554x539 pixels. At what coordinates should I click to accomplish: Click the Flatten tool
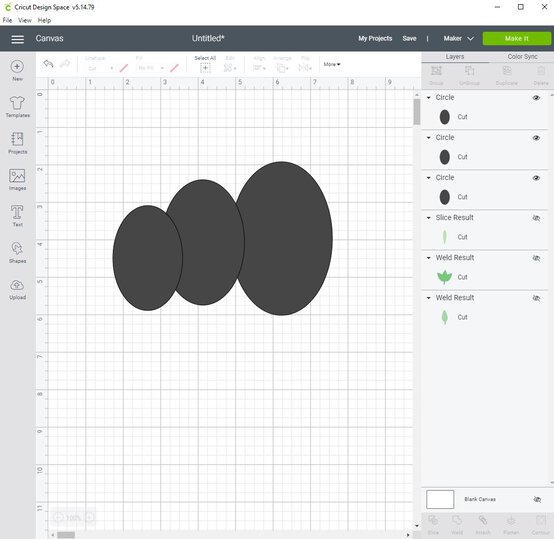(x=511, y=525)
